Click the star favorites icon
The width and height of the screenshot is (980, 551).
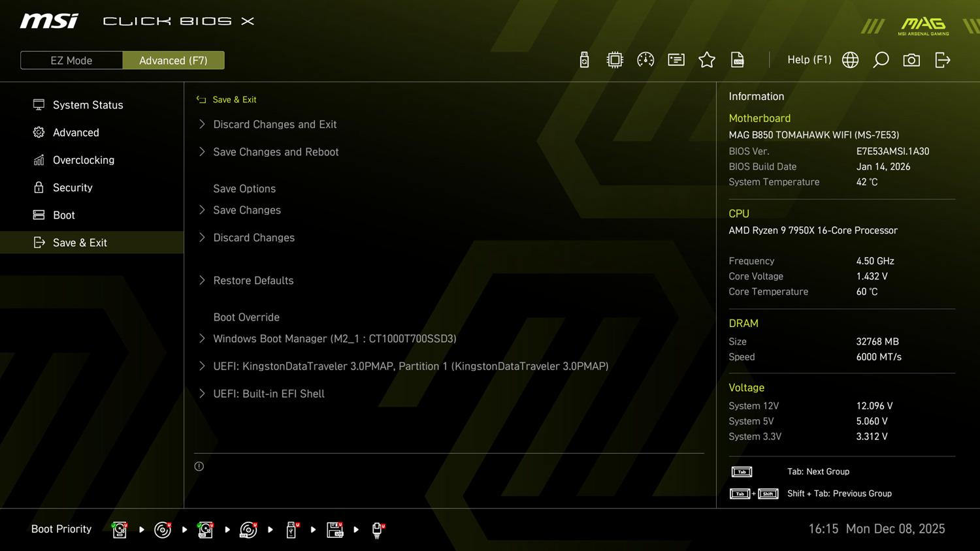coord(707,60)
